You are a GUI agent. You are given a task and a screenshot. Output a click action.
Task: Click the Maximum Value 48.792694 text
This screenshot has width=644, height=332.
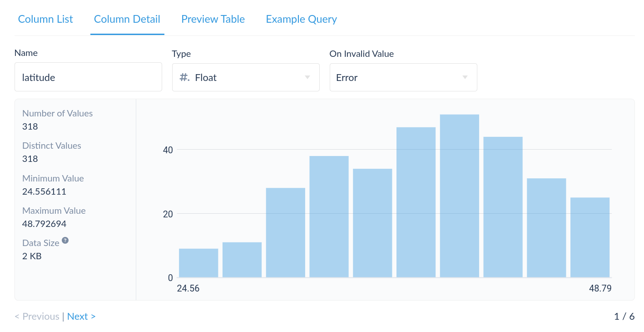(x=44, y=224)
